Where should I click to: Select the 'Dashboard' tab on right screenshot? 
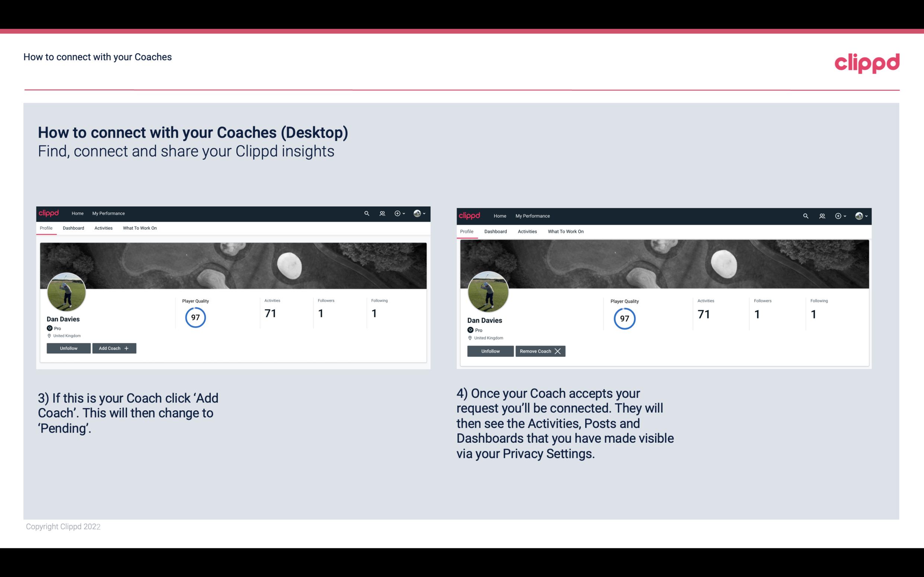click(x=495, y=231)
